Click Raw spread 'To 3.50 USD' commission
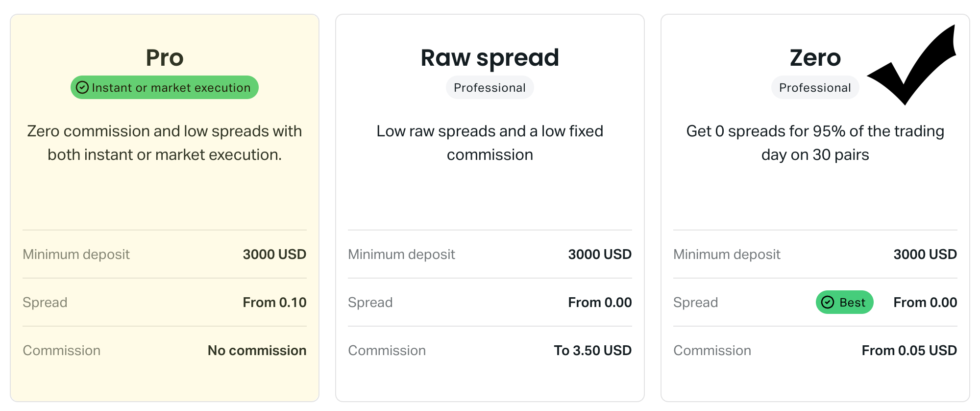This screenshot has height=411, width=980. (592, 350)
